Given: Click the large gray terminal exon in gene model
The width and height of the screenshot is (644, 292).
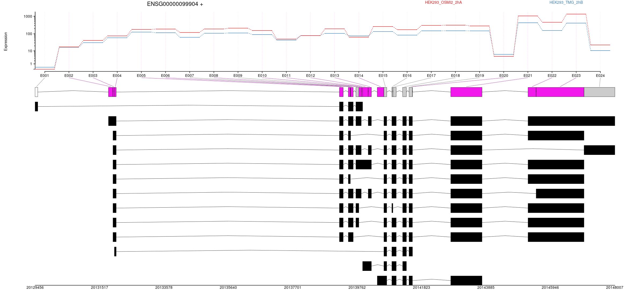Looking at the screenshot, I should click(x=599, y=92).
